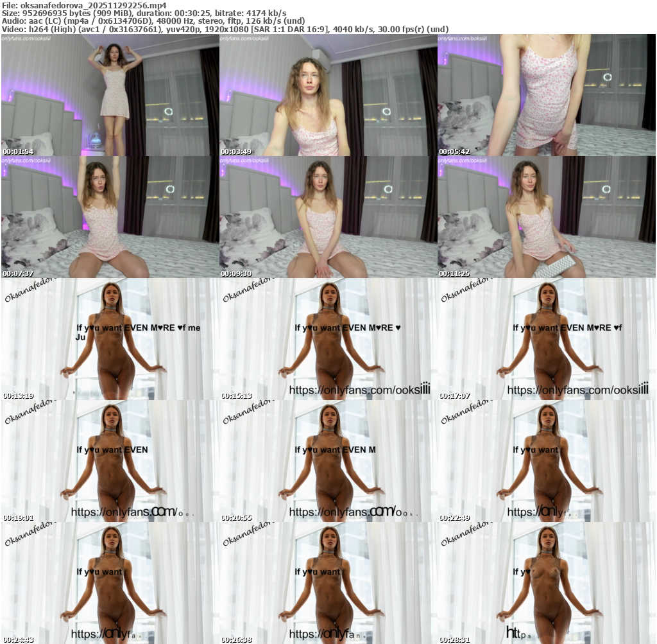Screen dimensions: 657x644
Task: Select the frame marked 00:11:25
Action: point(546,217)
